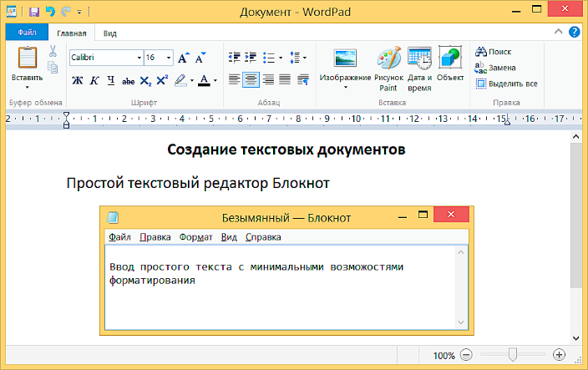Viewport: 588px width, 370px height.
Task: Start a bulleted list
Action: pos(268,58)
